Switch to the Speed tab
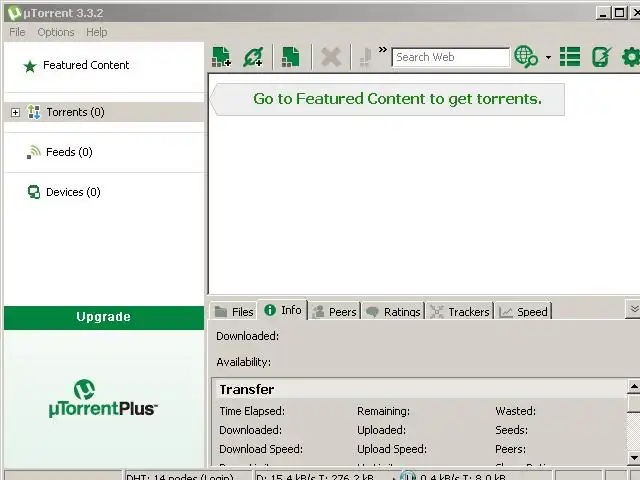This screenshot has height=480, width=640. [x=523, y=311]
